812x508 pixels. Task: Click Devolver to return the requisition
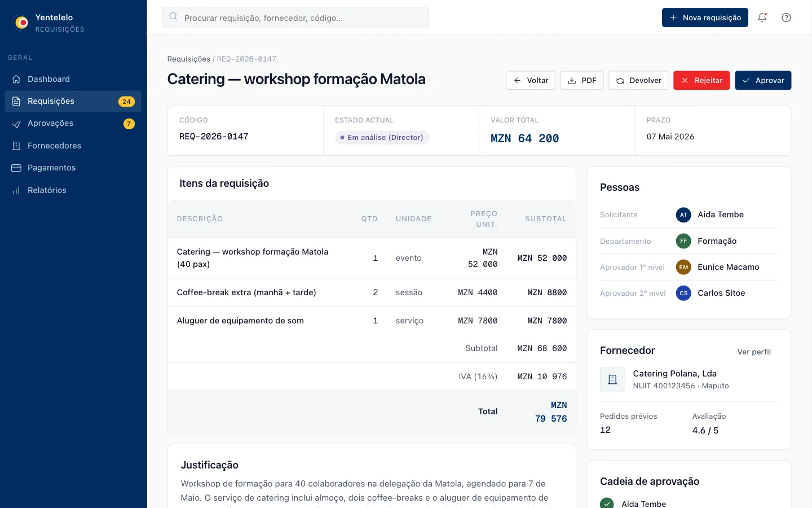[x=638, y=80]
